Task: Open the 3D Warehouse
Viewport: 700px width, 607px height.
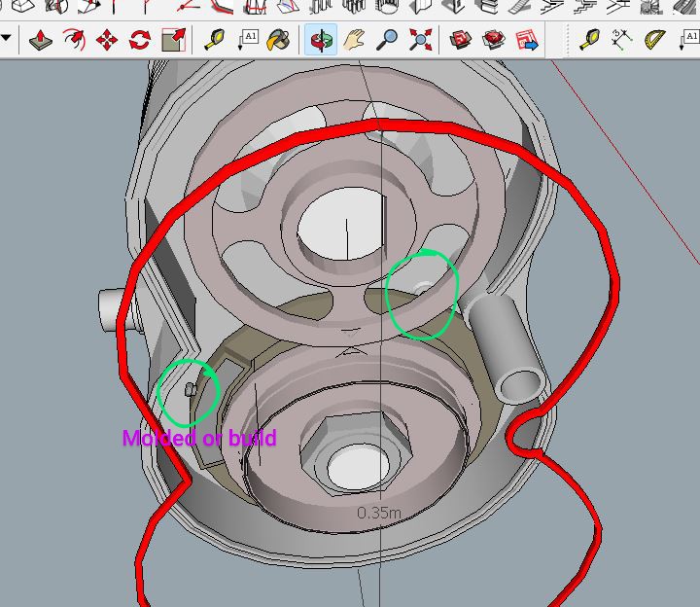Action: click(x=460, y=40)
